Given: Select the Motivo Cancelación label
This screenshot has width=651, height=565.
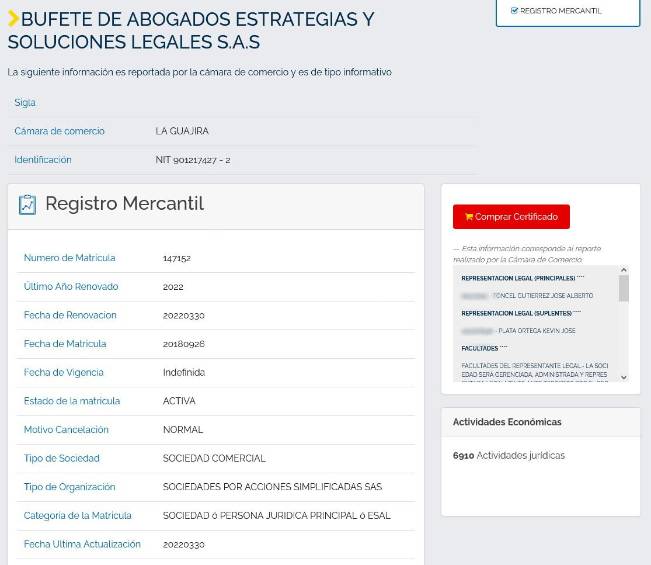Looking at the screenshot, I should (x=66, y=430).
